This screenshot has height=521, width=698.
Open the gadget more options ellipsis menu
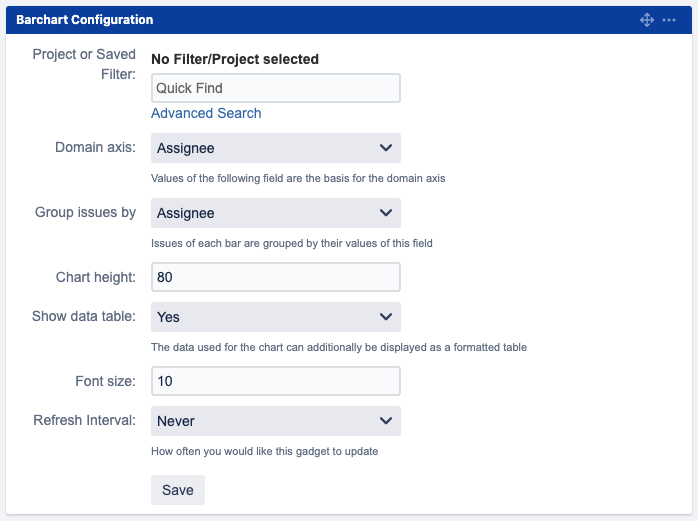669,20
